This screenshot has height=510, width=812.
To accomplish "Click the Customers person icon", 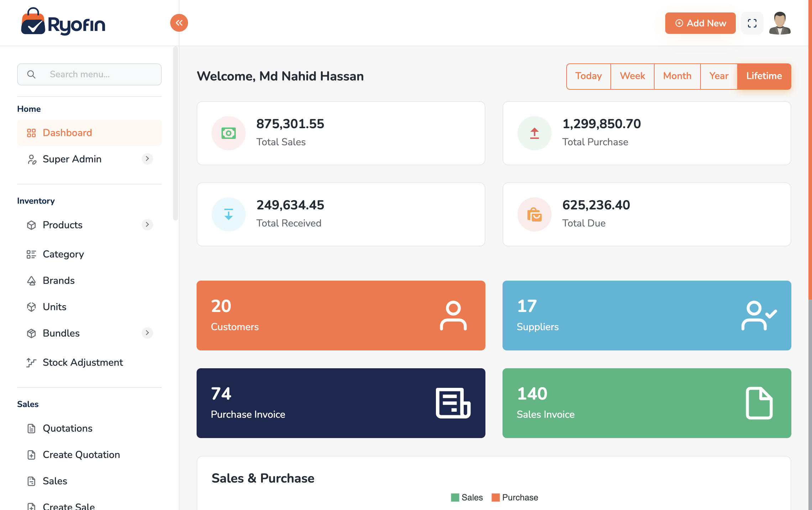I will (453, 316).
